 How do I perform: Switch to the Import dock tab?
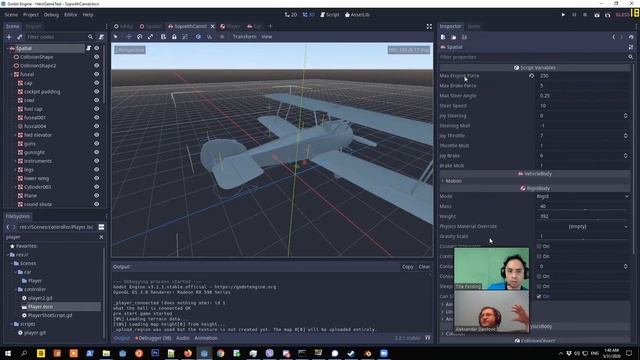coord(33,26)
